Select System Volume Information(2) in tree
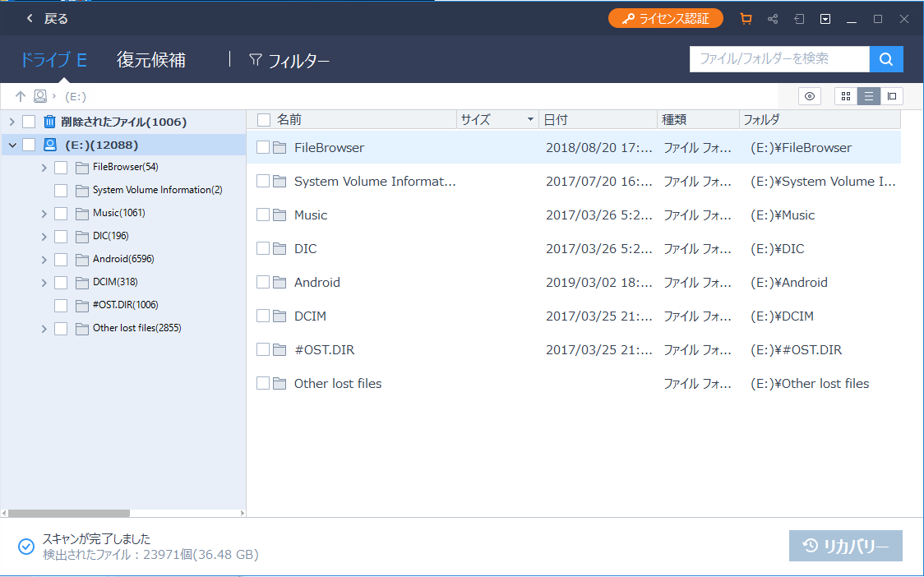This screenshot has height=577, width=924. 157,190
